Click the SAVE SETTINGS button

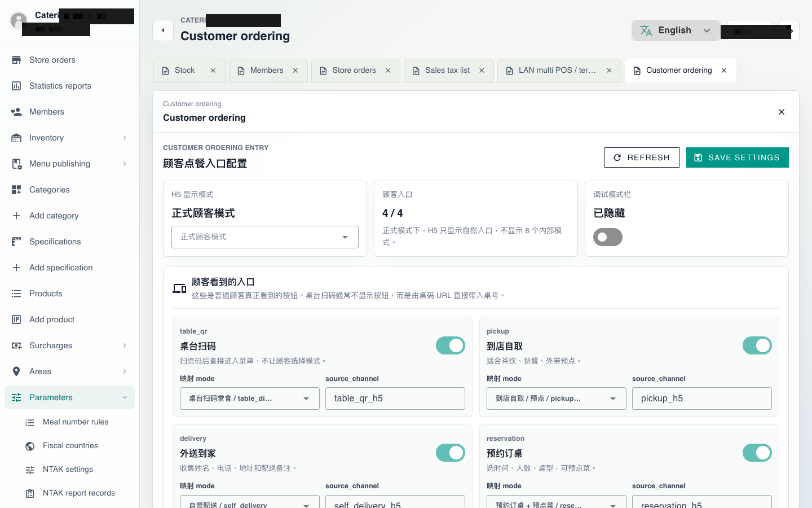[x=738, y=157]
